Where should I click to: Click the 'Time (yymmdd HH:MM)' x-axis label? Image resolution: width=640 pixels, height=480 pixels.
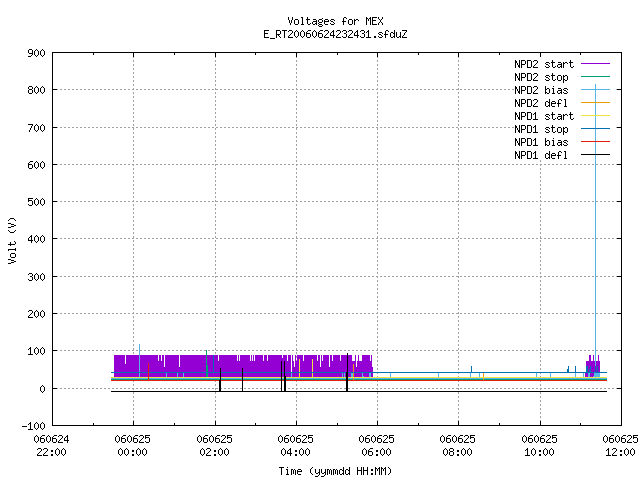pyautogui.click(x=335, y=471)
